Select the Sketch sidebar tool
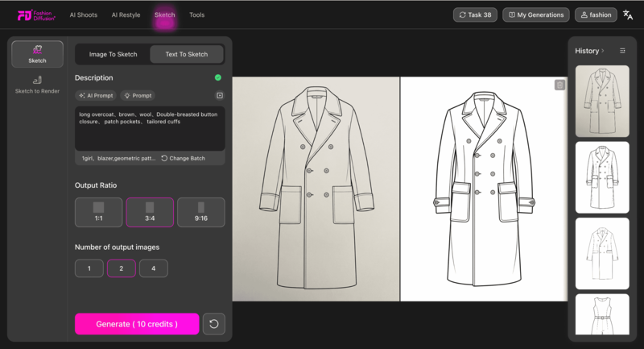 [37, 54]
